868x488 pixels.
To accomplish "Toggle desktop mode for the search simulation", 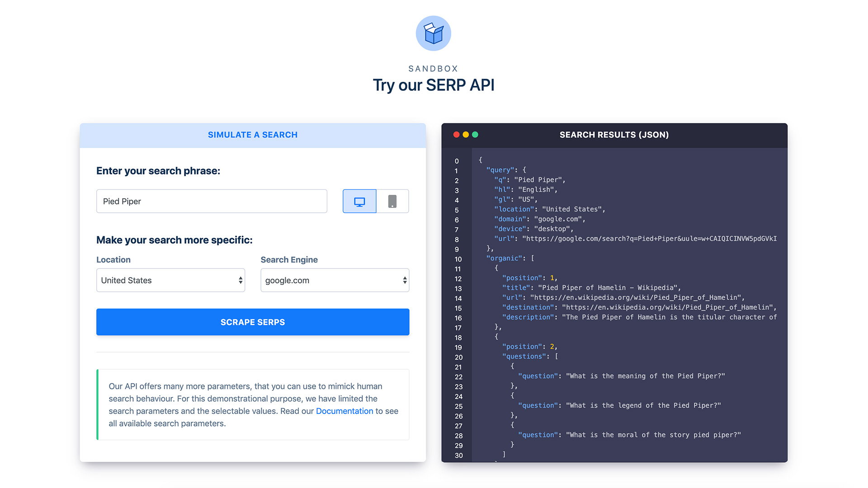I will point(359,201).
